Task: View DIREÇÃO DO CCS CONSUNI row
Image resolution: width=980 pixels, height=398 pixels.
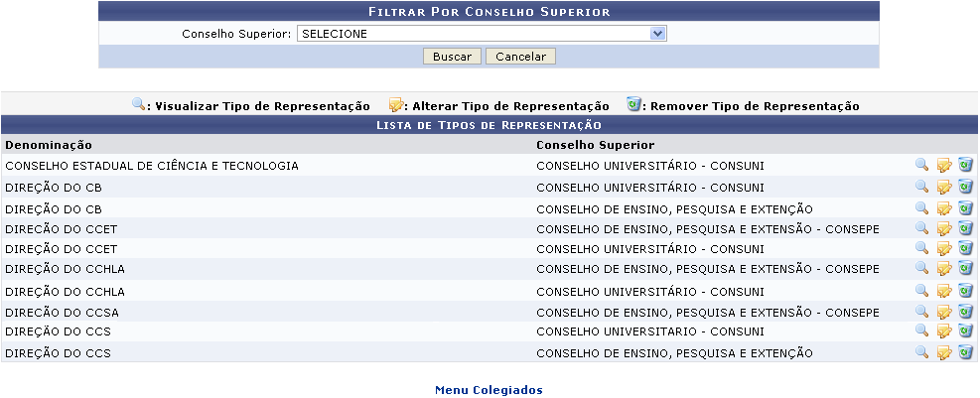Action: coord(921,330)
